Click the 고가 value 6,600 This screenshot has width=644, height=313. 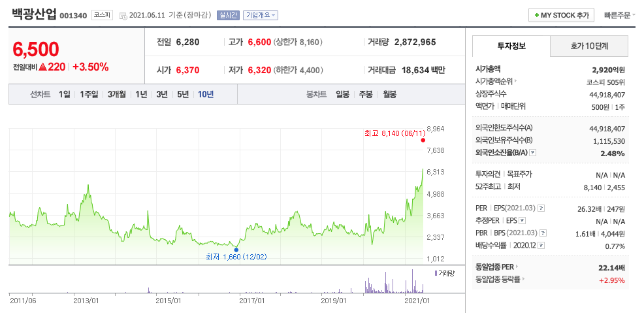tap(259, 42)
